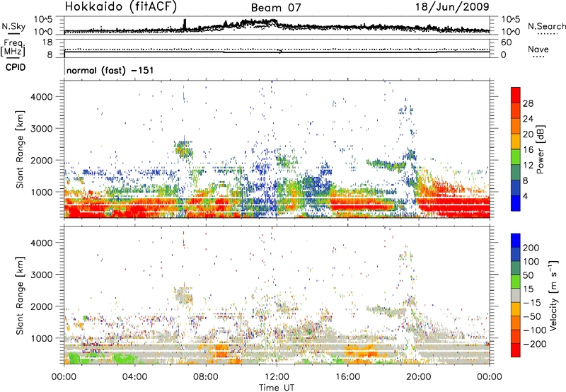Click the 1000 tick in the velocity panel
The height and width of the screenshot is (392, 566).
42,338
